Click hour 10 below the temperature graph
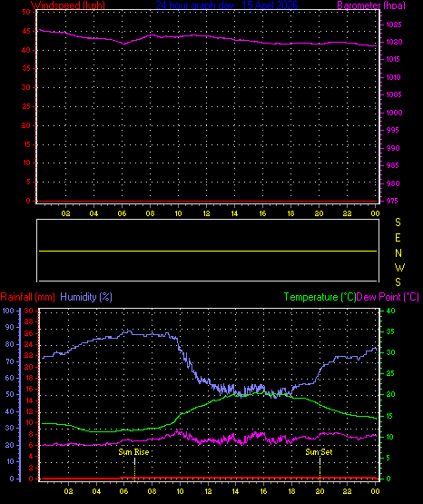The width and height of the screenshot is (423, 504). coord(180,491)
